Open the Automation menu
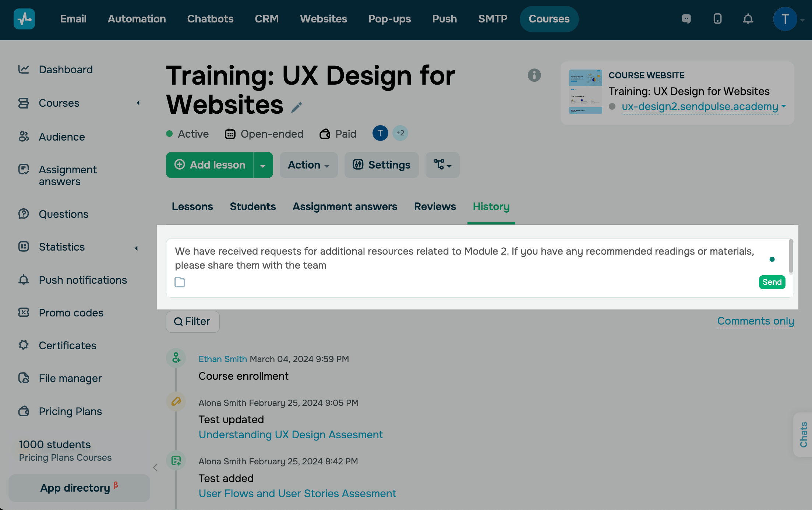Image resolution: width=812 pixels, height=510 pixels. pos(137,19)
